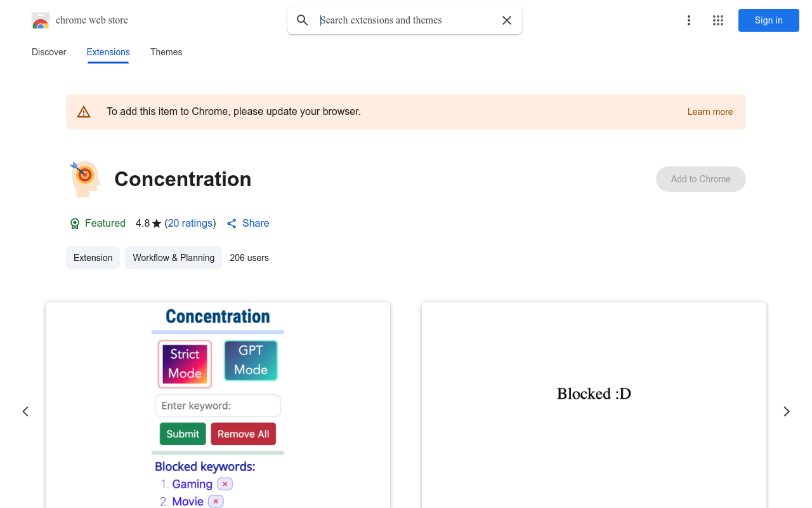The height and width of the screenshot is (508, 812).
Task: Open the Themes tab
Action: (x=166, y=52)
